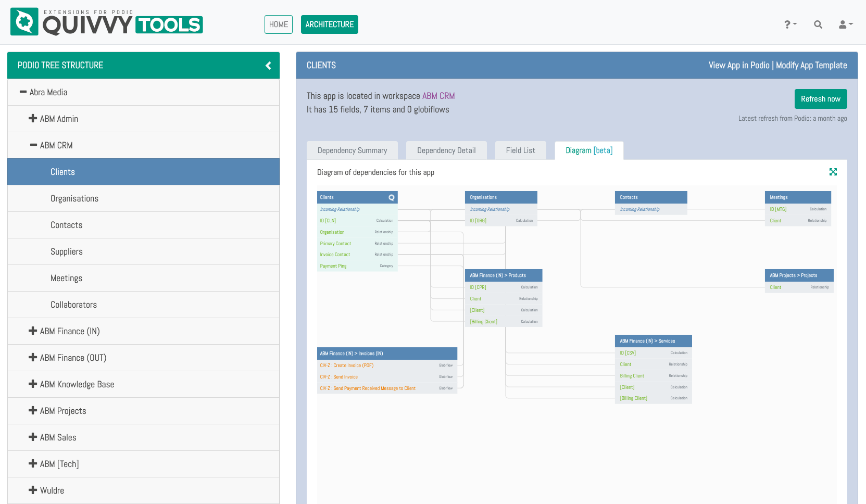Collapse the Podio Tree Structure panel
The height and width of the screenshot is (504, 866).
tap(268, 66)
